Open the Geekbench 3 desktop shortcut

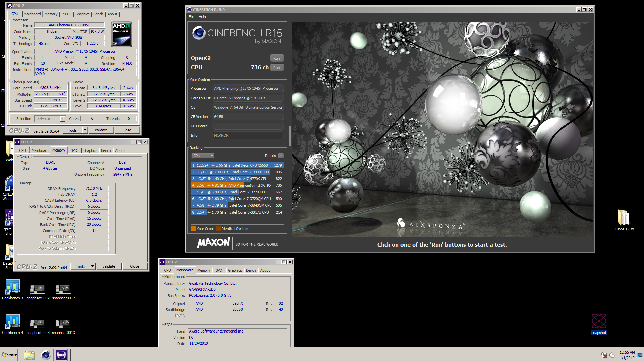(x=12, y=290)
